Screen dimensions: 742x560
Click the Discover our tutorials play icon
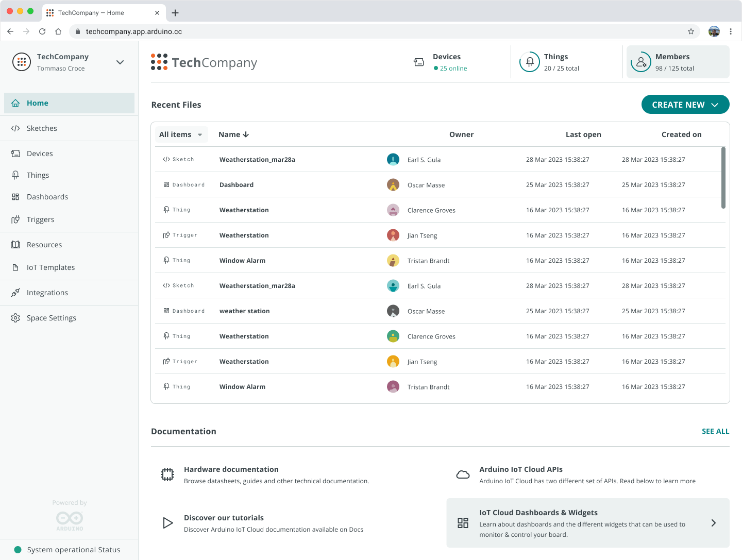[x=167, y=523]
